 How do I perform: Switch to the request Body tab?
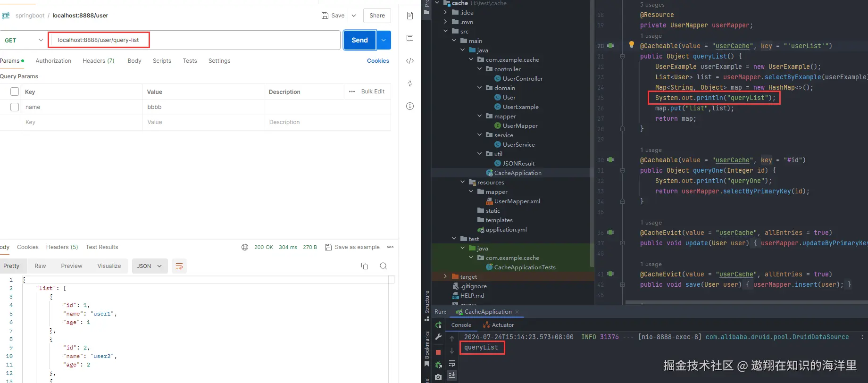(x=134, y=61)
